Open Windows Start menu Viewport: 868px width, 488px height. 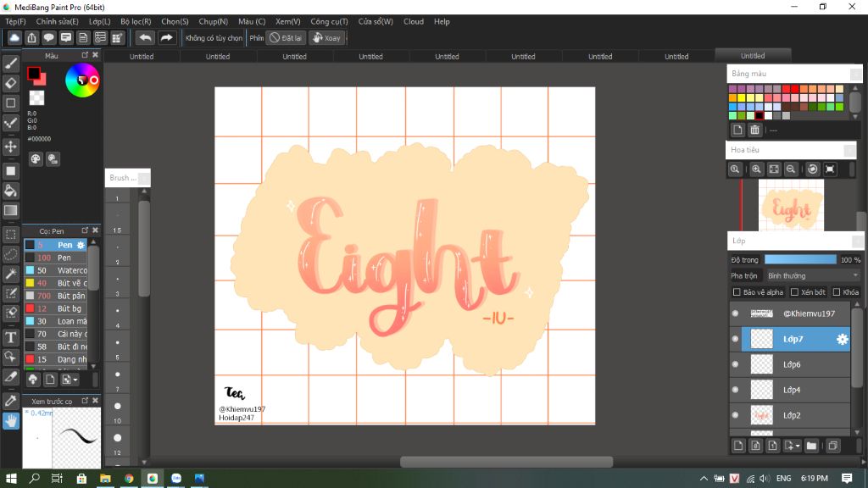click(x=11, y=479)
